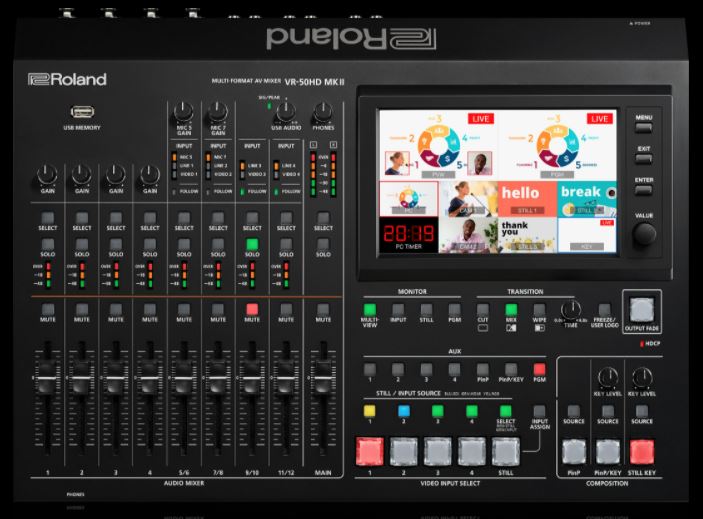Tap the PC TIMER tile on screen
The image size is (703, 519).
point(409,235)
